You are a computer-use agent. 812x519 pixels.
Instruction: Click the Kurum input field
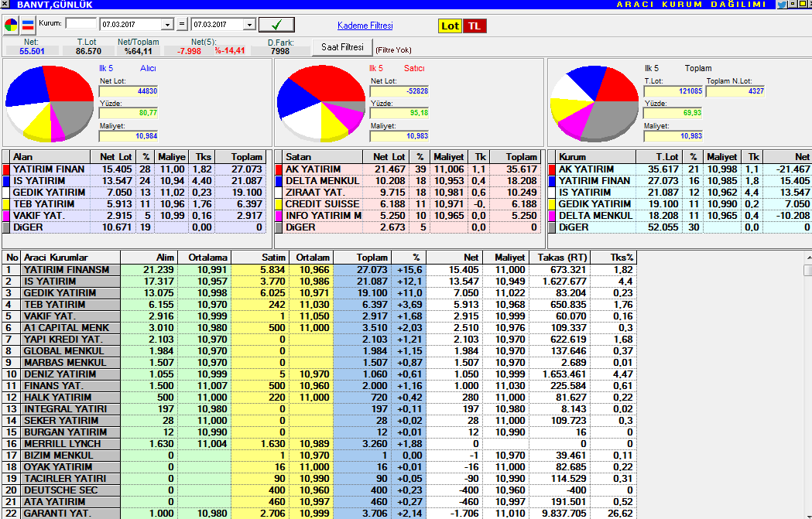[x=81, y=23]
